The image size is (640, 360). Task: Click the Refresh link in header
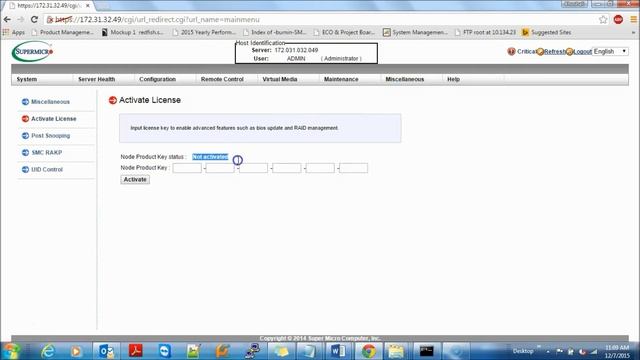[x=555, y=51]
